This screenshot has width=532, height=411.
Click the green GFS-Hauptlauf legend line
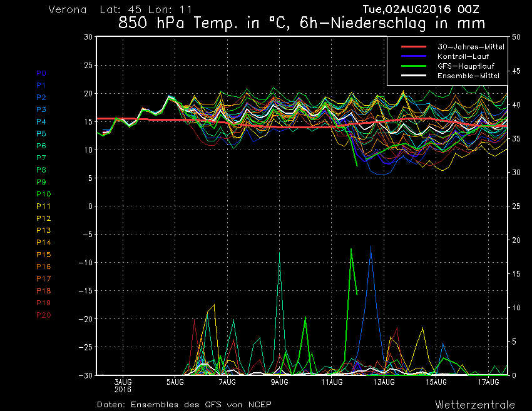(x=414, y=66)
